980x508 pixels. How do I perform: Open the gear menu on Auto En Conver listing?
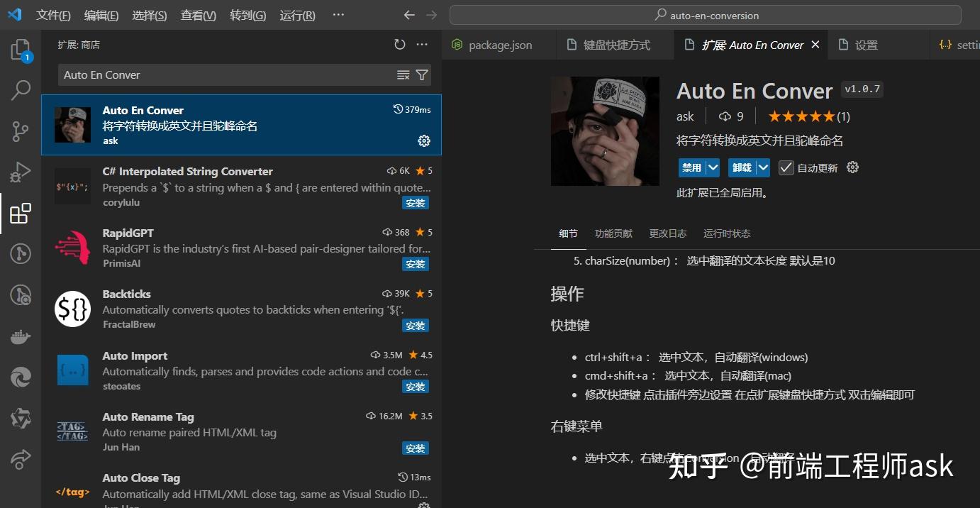(x=423, y=140)
